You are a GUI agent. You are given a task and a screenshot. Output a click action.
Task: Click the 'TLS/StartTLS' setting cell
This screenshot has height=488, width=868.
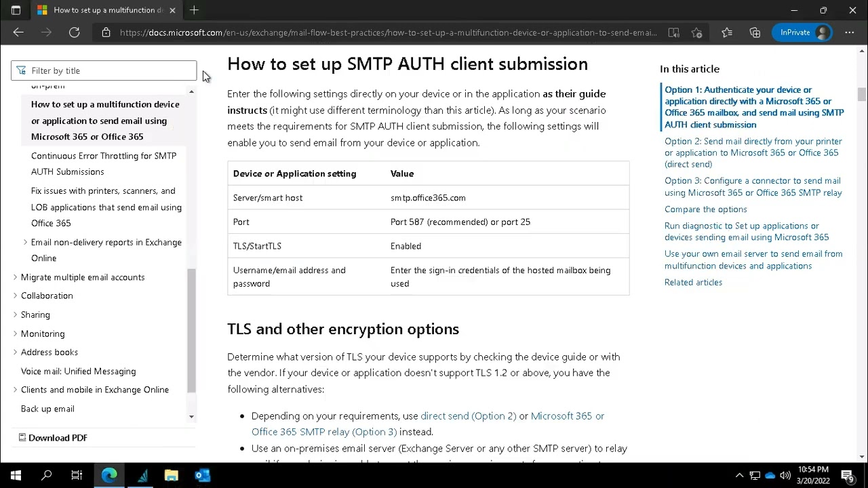257,246
